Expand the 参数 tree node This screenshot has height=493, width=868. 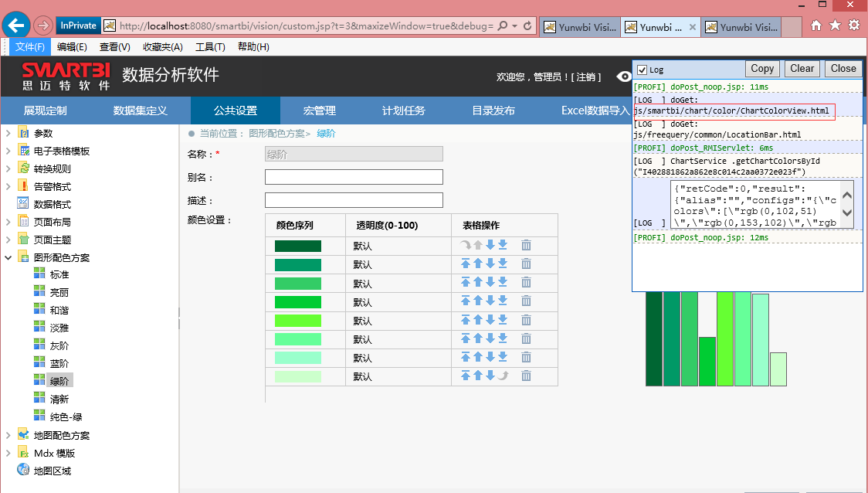(8, 133)
